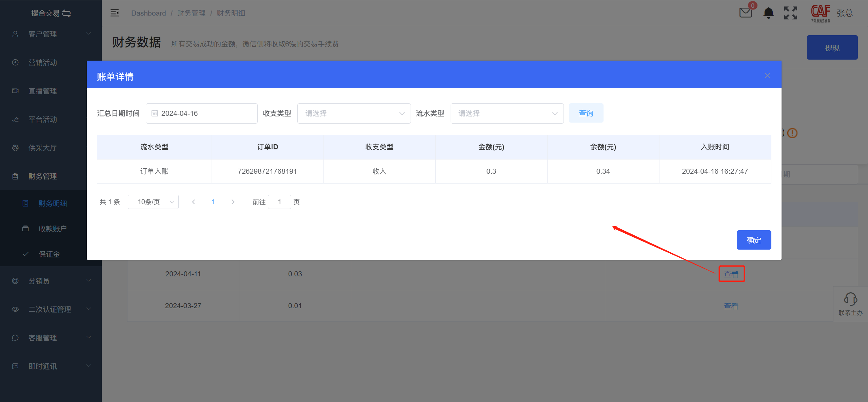This screenshot has width=868, height=402.
Task: Click the CAF logo avatar
Action: [821, 13]
